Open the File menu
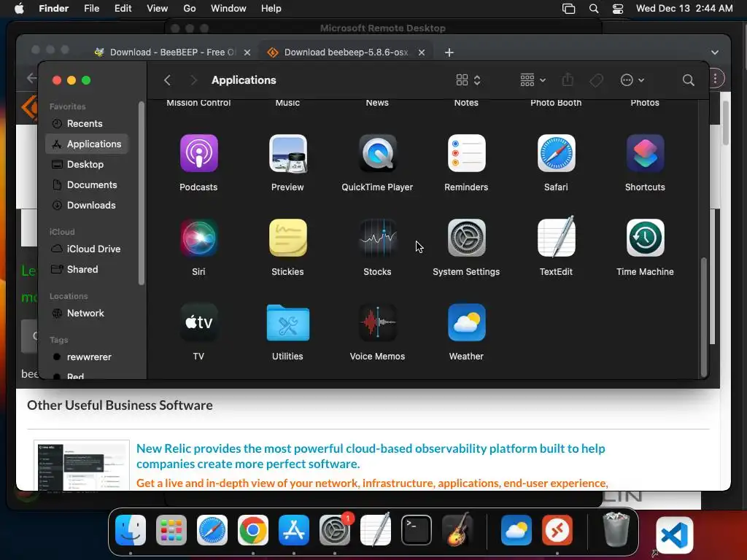747x560 pixels. pos(91,9)
